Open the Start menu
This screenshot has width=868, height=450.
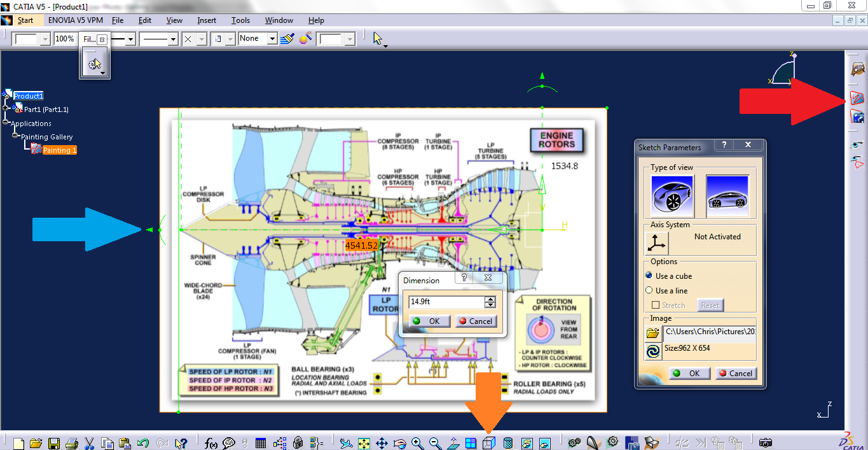(x=25, y=20)
